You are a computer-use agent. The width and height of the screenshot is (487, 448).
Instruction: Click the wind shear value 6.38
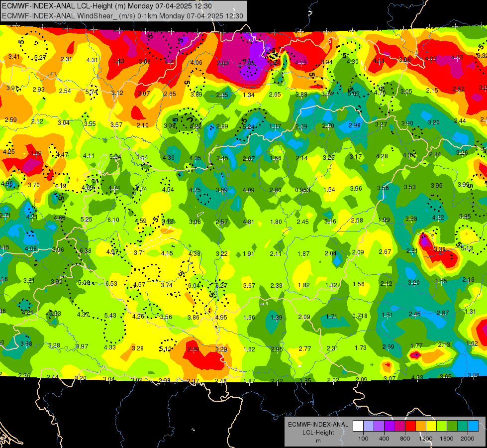(86, 250)
